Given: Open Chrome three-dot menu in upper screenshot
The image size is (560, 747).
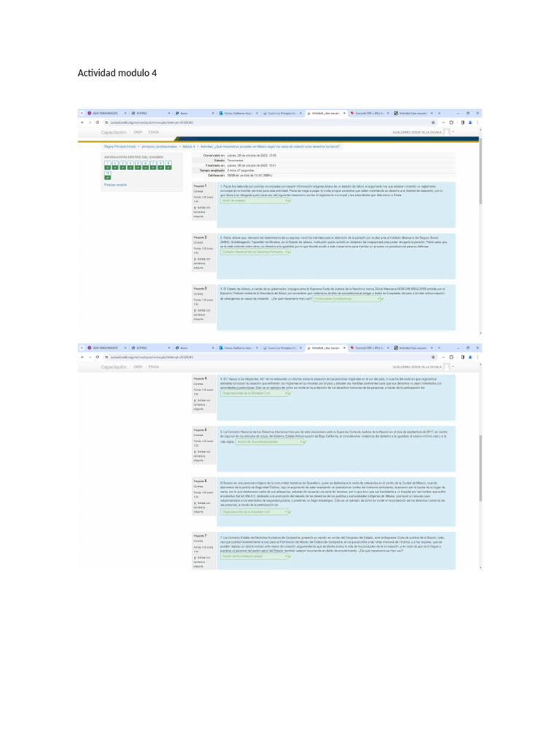Looking at the screenshot, I should (x=477, y=123).
